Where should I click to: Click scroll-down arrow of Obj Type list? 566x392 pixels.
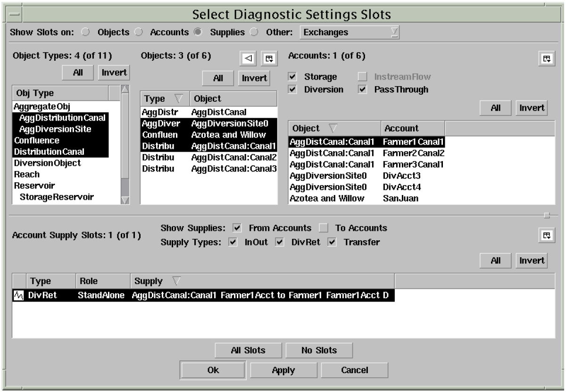[x=125, y=200]
